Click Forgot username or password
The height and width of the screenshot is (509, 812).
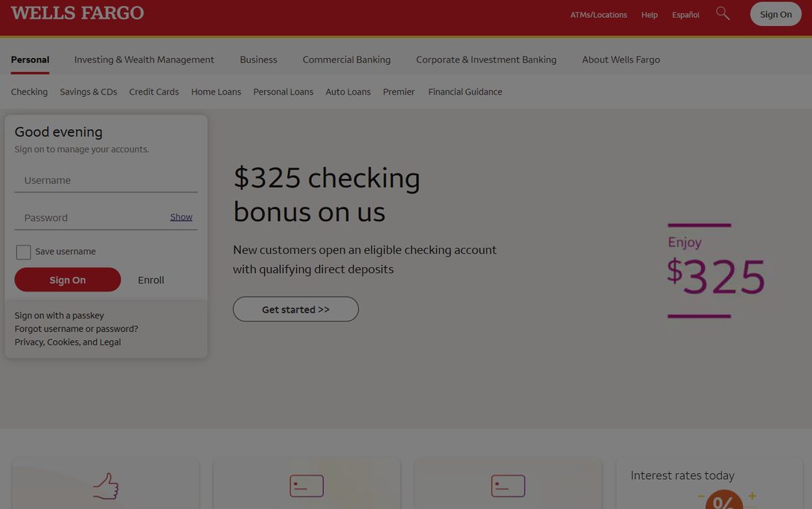(x=76, y=329)
